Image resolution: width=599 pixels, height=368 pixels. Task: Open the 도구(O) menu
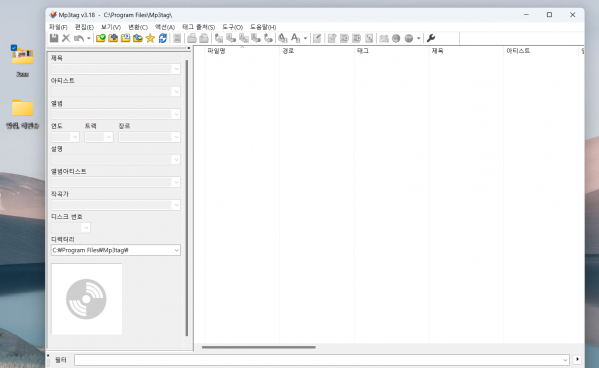coord(232,27)
